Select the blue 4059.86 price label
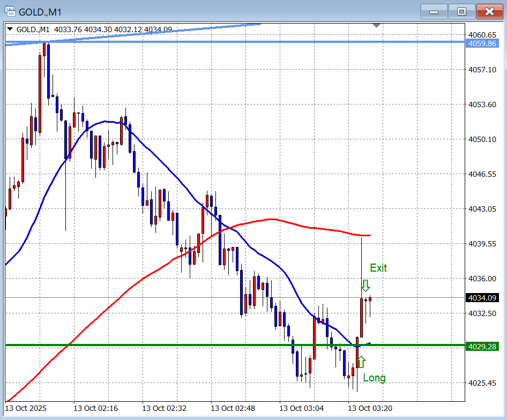This screenshot has height=420, width=507. (482, 43)
